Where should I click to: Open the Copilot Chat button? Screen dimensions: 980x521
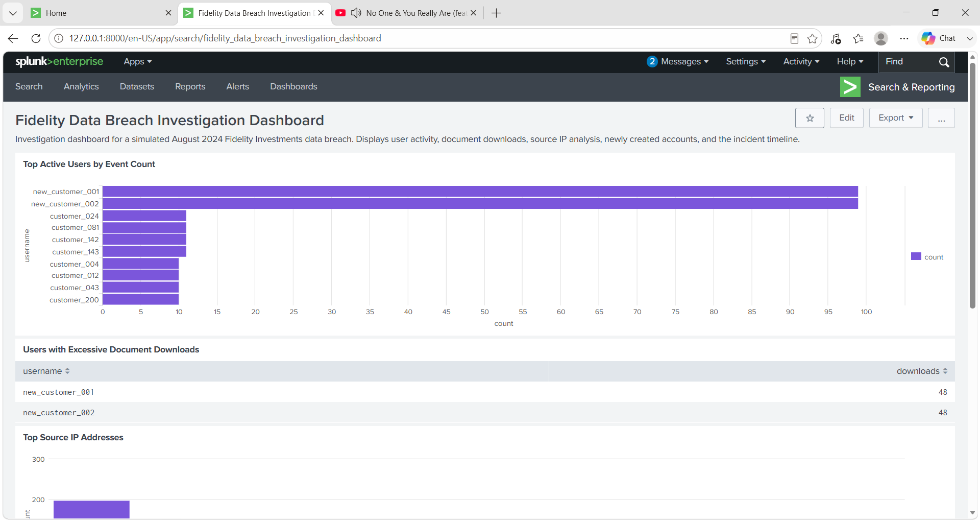(x=939, y=38)
